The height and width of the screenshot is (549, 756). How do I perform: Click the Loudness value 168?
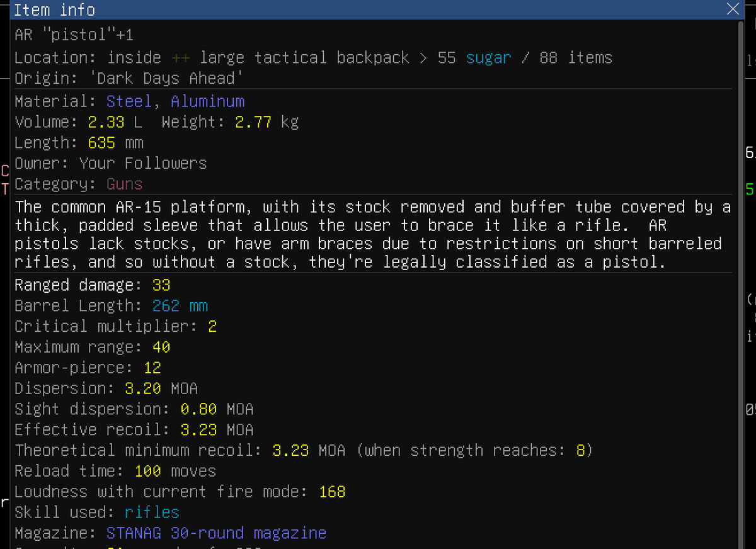332,492
